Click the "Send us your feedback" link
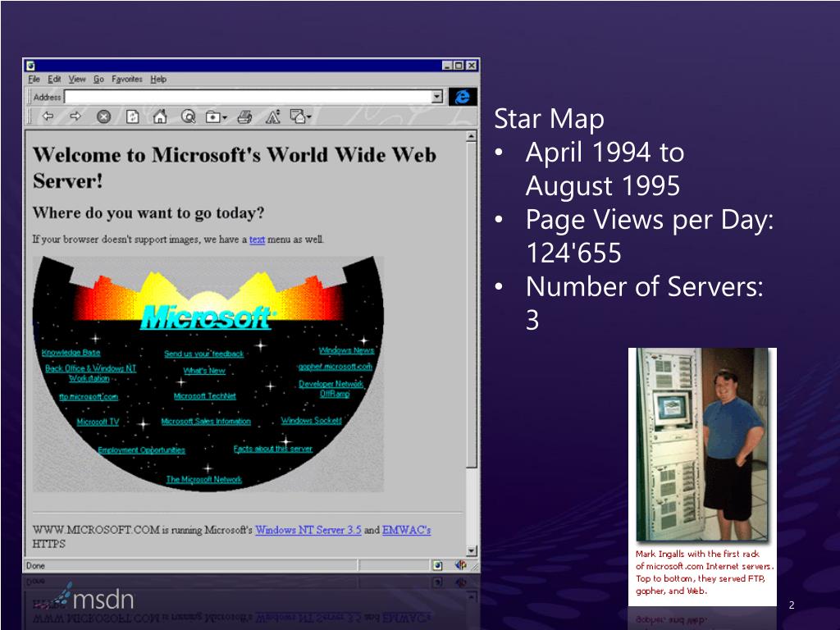The width and height of the screenshot is (840, 630). tap(204, 354)
